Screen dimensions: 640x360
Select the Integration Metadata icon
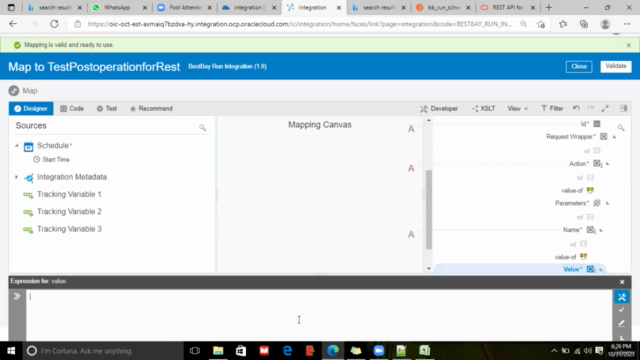[x=28, y=178]
